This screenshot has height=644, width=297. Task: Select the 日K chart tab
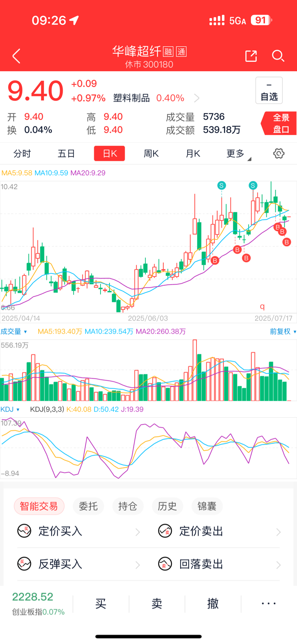point(109,154)
